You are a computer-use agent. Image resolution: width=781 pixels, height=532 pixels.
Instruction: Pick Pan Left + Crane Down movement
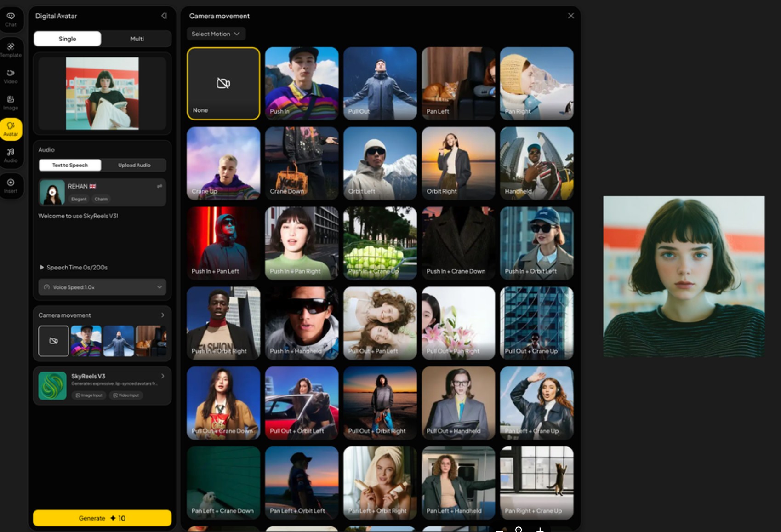point(223,483)
